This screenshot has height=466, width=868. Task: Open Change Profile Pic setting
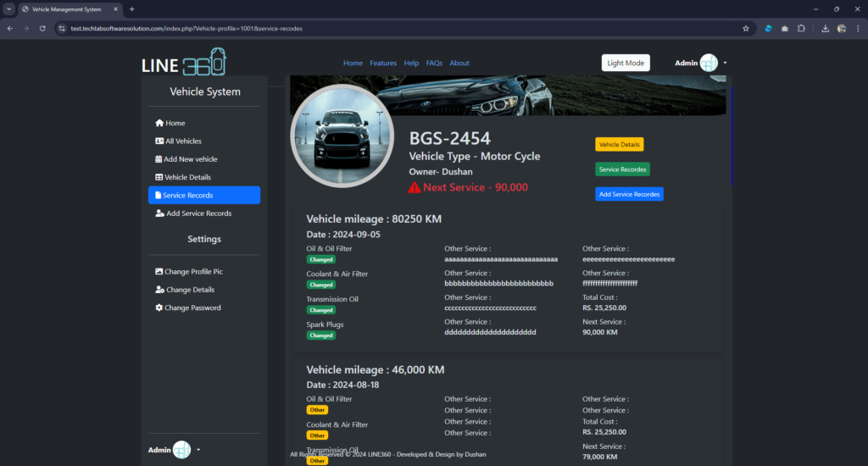(x=204, y=272)
